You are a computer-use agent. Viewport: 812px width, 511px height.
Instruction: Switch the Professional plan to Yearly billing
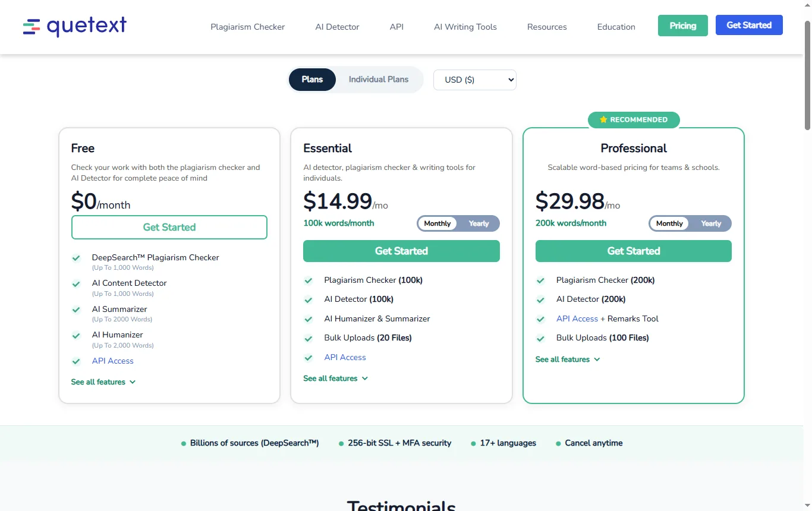click(x=711, y=223)
